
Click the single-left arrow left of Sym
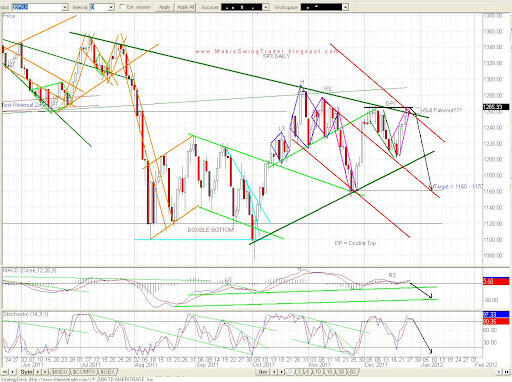(x=12, y=372)
